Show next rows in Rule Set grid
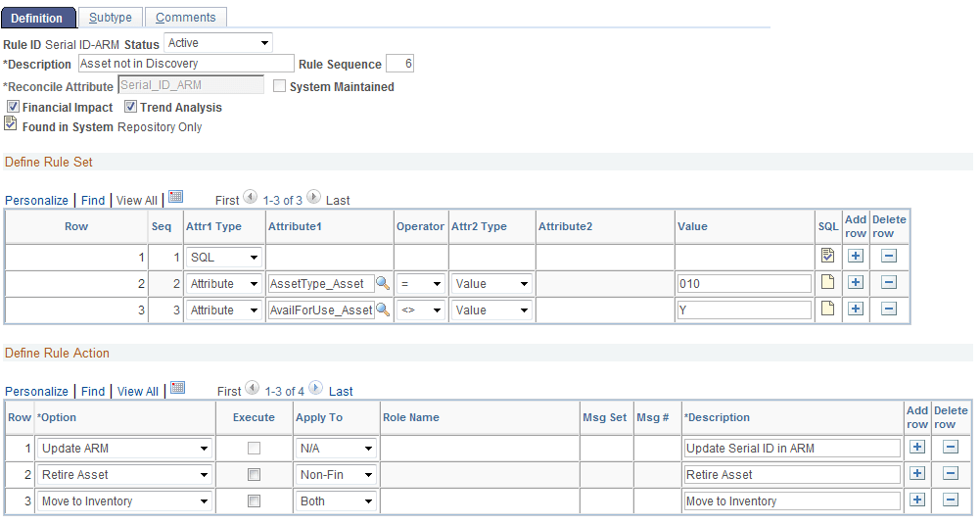This screenshot has height=524, width=980. pyautogui.click(x=313, y=197)
